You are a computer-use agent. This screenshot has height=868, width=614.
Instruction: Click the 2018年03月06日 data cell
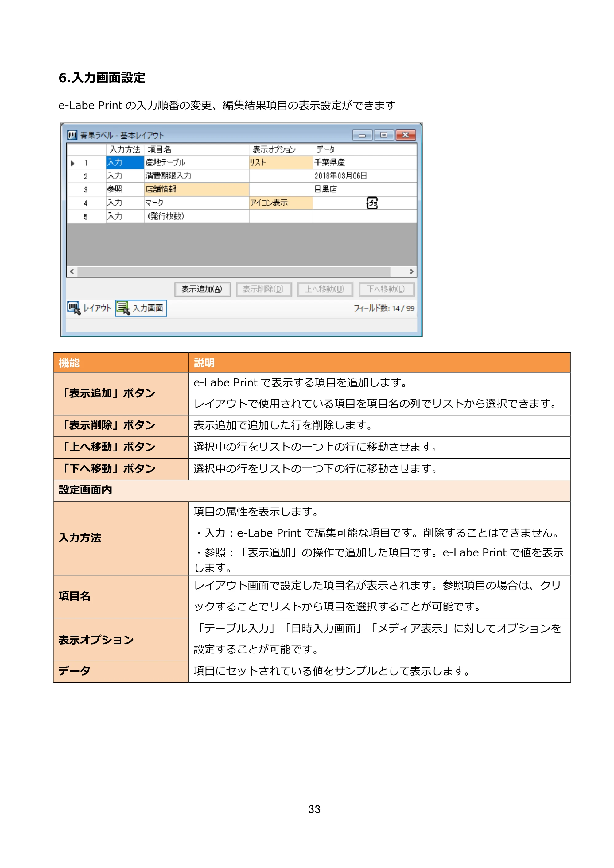pos(365,176)
